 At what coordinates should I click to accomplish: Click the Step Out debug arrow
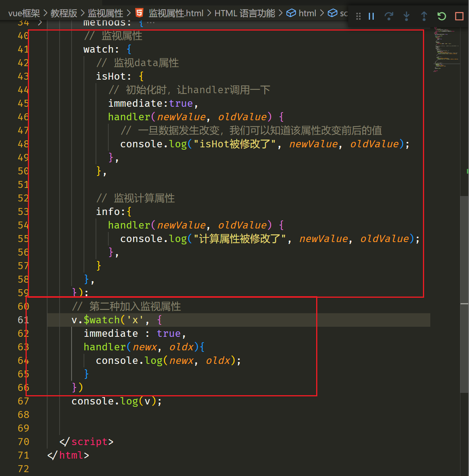coord(424,16)
